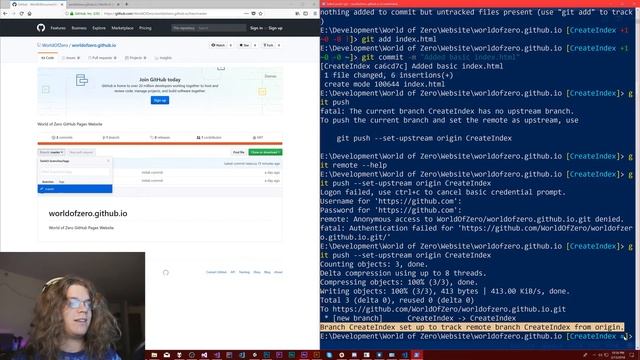Open the WorldOfZero owner link
640x360 pixels.
tap(55, 45)
